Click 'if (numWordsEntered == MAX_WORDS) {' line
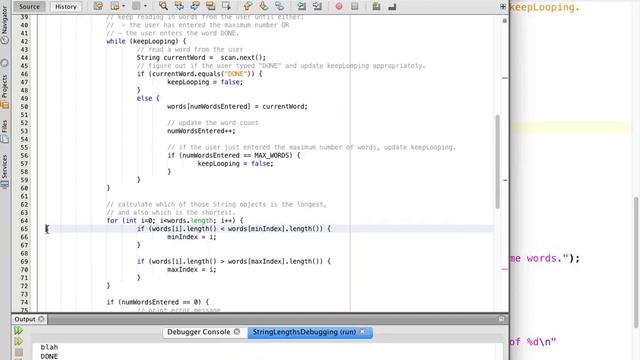This screenshot has height=360, width=640. (x=233, y=156)
